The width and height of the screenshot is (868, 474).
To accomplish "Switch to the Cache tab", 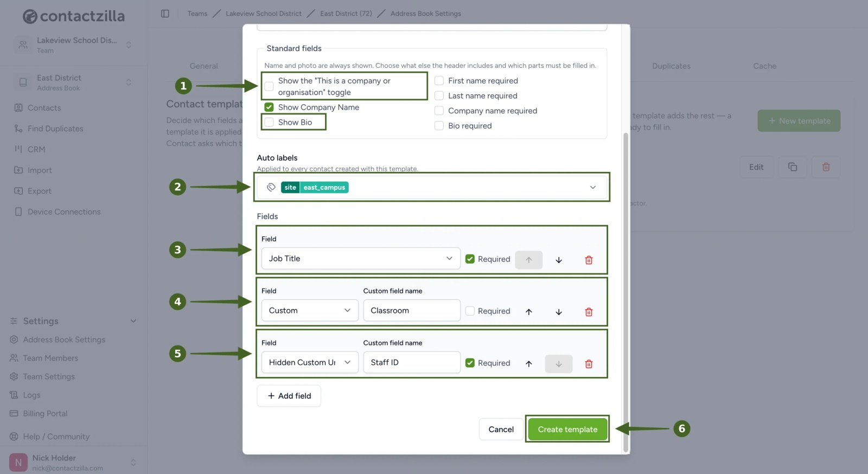I will click(x=764, y=66).
